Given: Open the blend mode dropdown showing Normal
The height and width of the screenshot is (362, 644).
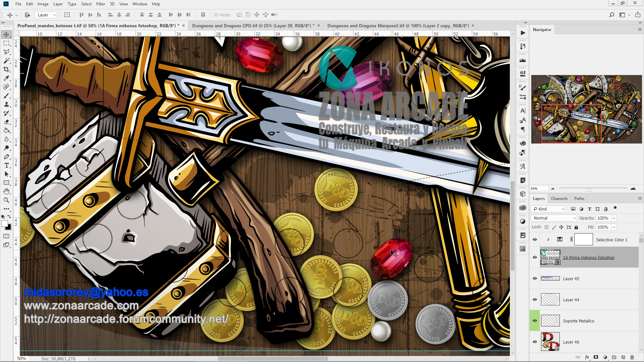Looking at the screenshot, I should pos(553,218).
